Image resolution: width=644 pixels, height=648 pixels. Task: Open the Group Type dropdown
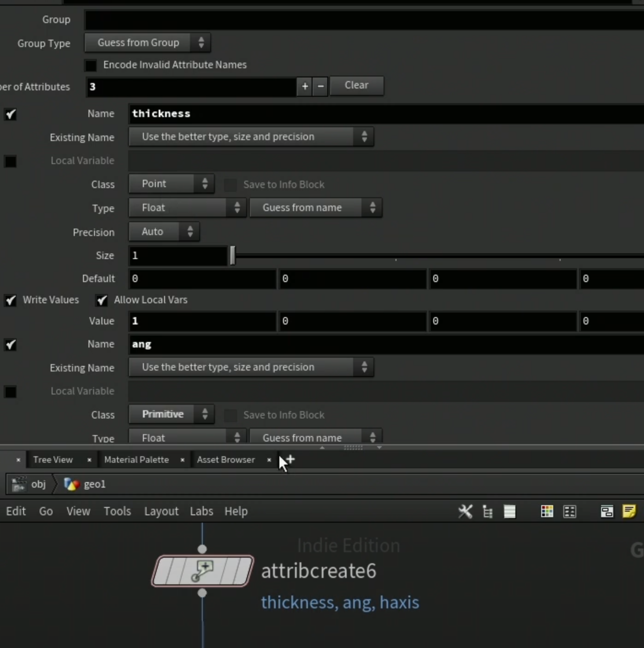pos(148,42)
